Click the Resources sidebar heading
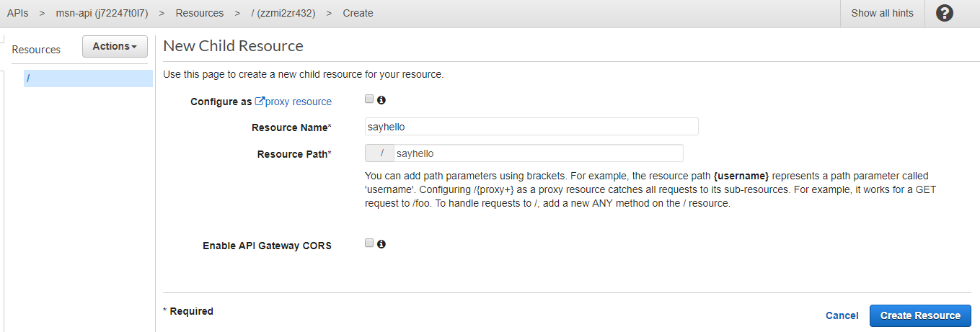 tap(36, 50)
